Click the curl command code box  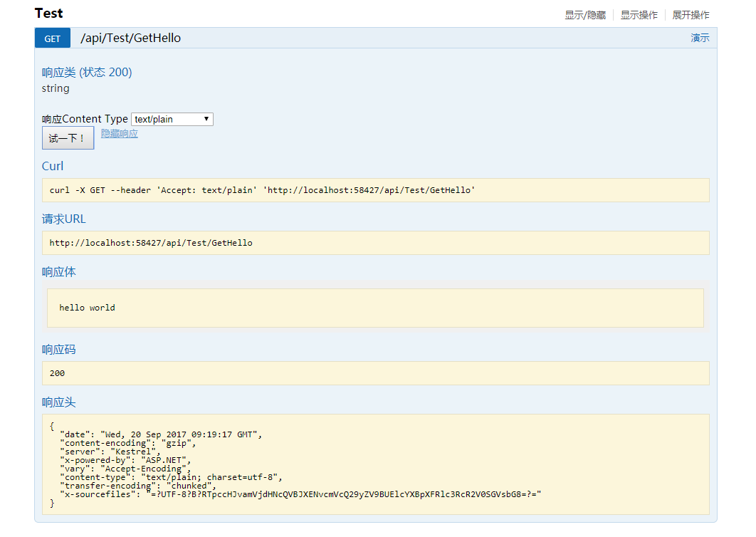coord(376,190)
